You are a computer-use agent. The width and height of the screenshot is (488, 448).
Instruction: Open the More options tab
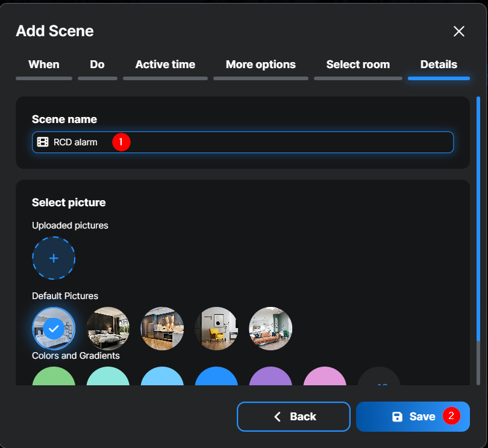click(260, 65)
